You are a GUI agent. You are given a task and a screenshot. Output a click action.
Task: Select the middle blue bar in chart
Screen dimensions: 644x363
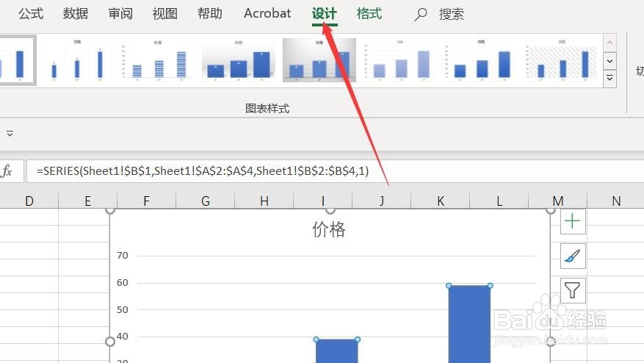(x=337, y=351)
